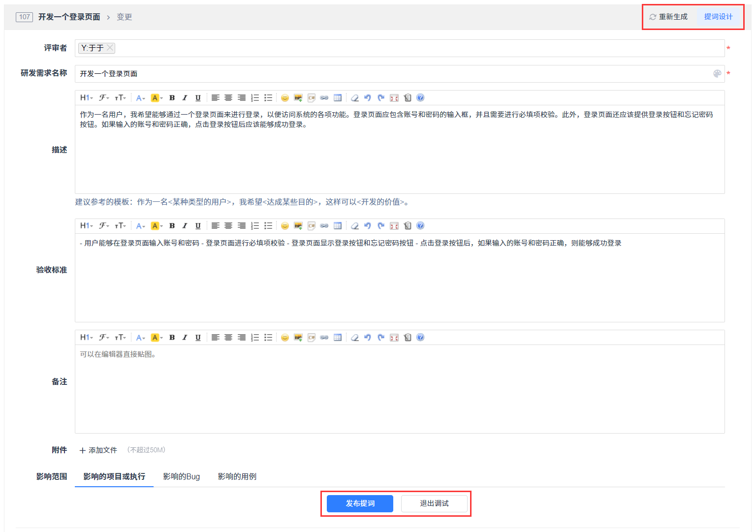Image resolution: width=756 pixels, height=532 pixels.
Task: Open fullscreen mode for 备注 editor
Action: coord(394,338)
